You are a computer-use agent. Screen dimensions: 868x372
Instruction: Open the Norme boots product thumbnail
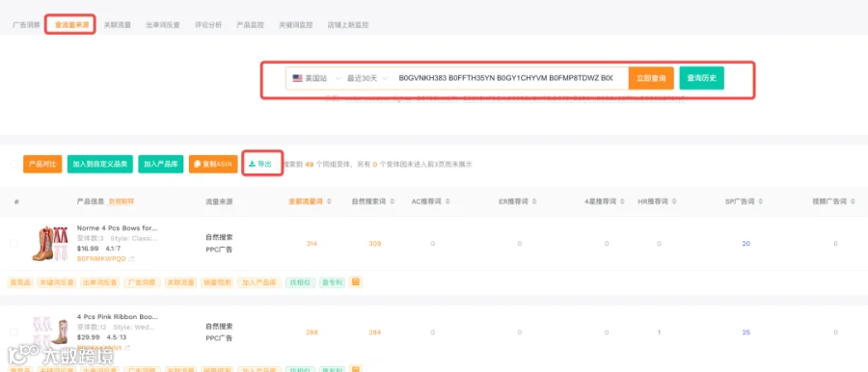(x=50, y=244)
